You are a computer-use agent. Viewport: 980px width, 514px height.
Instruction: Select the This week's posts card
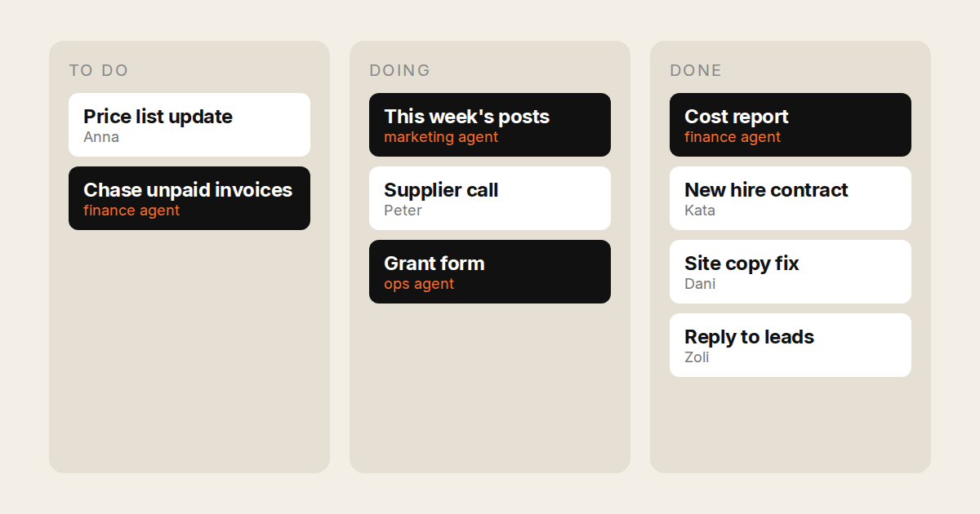tap(490, 125)
